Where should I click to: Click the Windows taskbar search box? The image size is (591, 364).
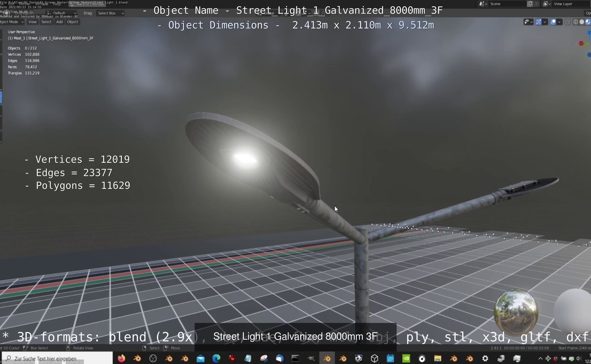pos(57,358)
